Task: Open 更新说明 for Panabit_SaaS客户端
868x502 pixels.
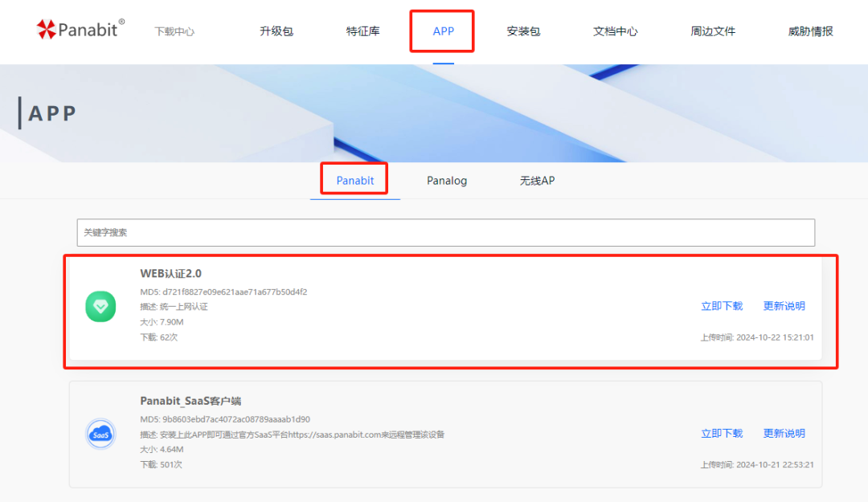Action: [x=784, y=434]
